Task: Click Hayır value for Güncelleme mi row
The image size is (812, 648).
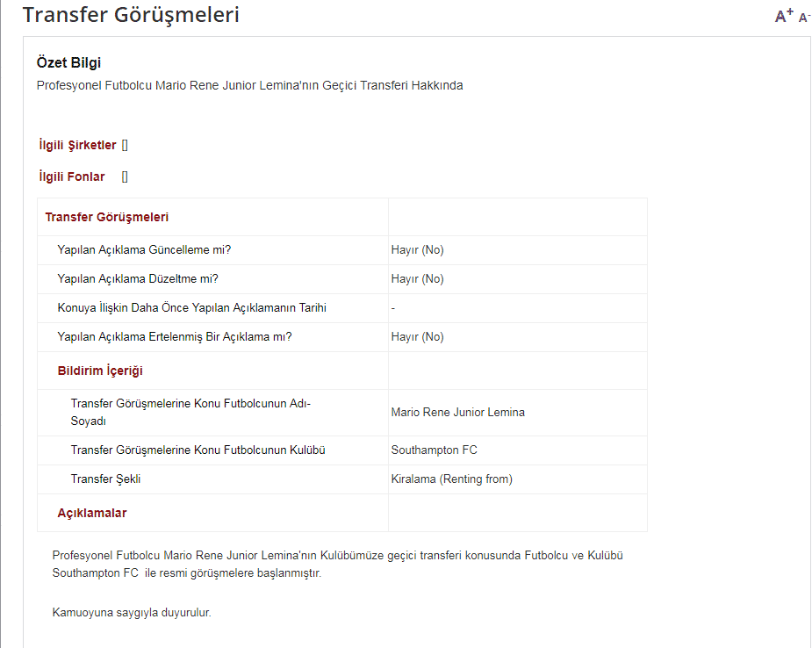Action: [418, 250]
